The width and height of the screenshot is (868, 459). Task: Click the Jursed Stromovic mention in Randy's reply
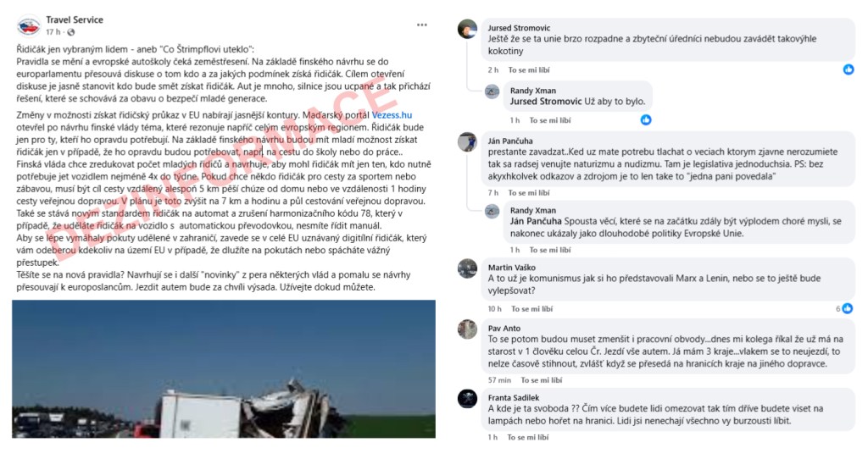546,102
